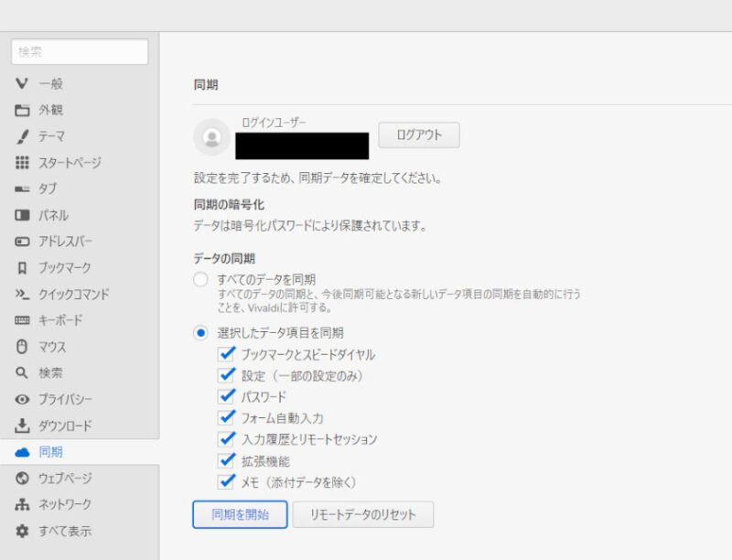The width and height of the screenshot is (732, 560).
Task: Go to スタートページ settings
Action: click(80, 162)
